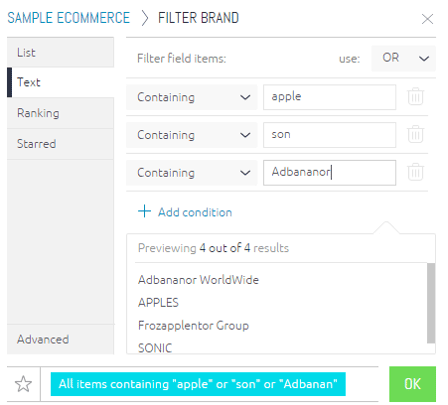This screenshot has width=448, height=405.
Task: Expand the Containing dropdown for "apple"
Action: pyautogui.click(x=192, y=97)
